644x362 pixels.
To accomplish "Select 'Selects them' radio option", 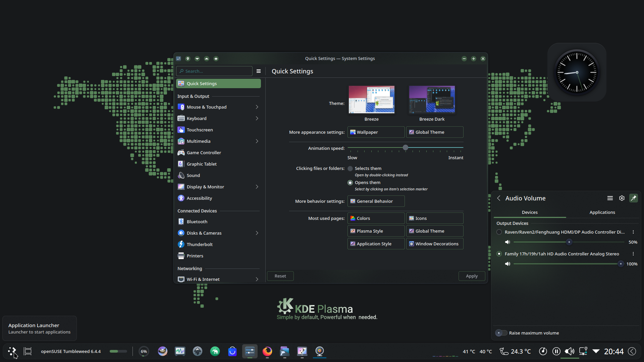I will (350, 169).
